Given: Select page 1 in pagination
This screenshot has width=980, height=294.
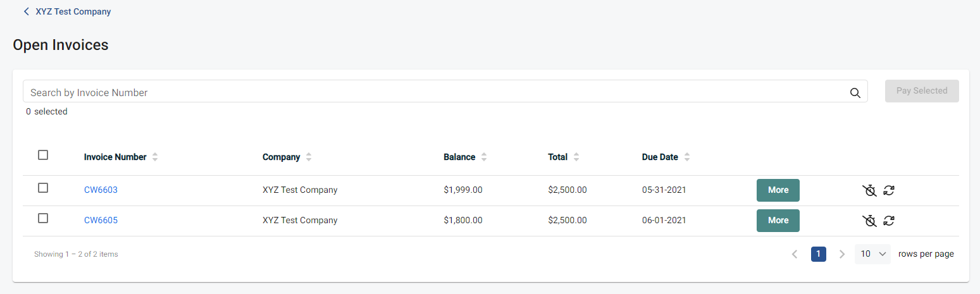Looking at the screenshot, I should 818,254.
